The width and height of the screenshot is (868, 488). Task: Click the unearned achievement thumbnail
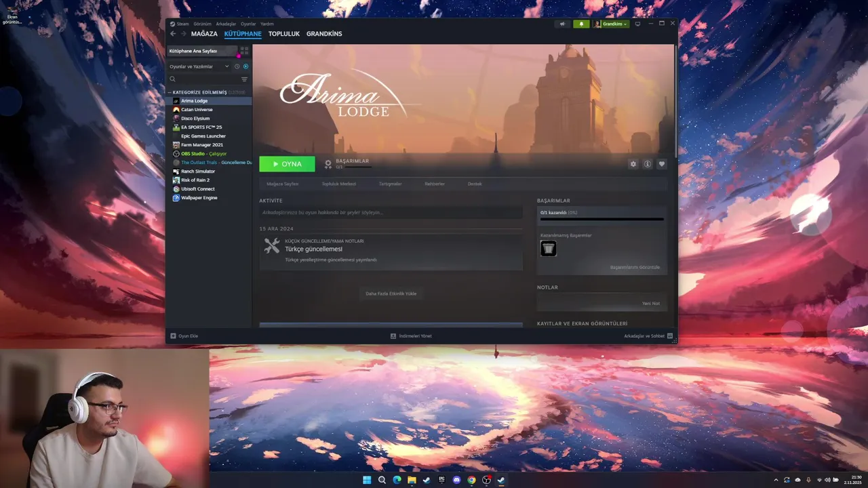coord(549,248)
